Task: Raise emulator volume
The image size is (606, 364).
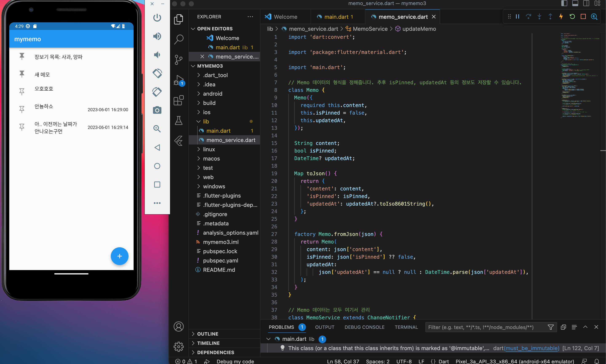Action: [157, 36]
